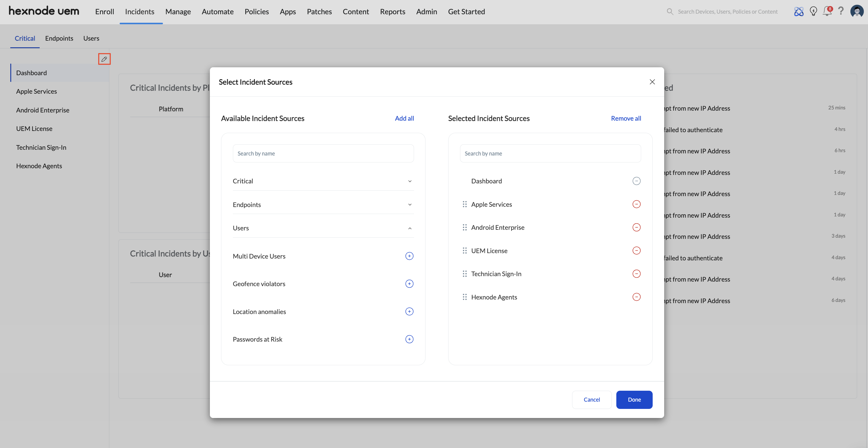Click the Platform column header
Viewport: 868px width, 448px height.
(171, 109)
